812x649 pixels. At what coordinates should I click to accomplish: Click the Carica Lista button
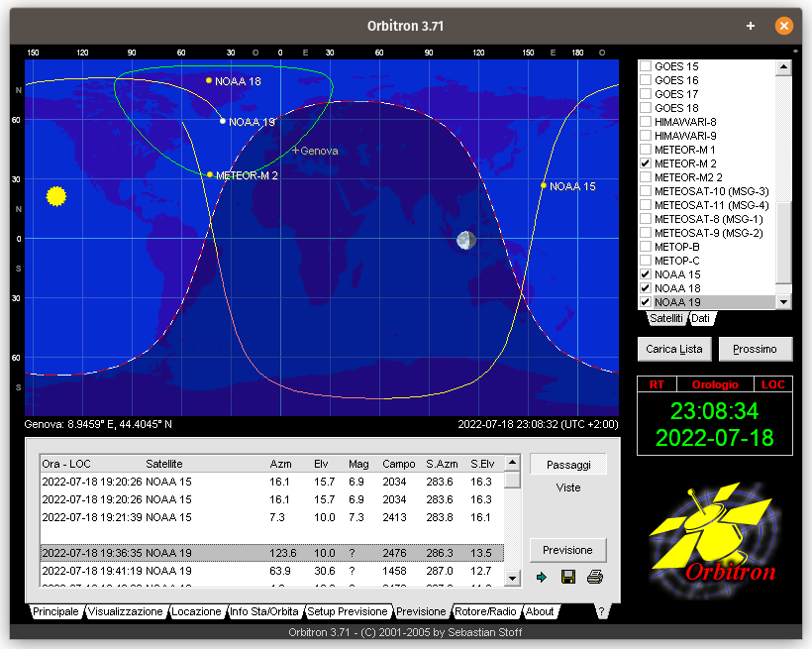click(x=674, y=349)
